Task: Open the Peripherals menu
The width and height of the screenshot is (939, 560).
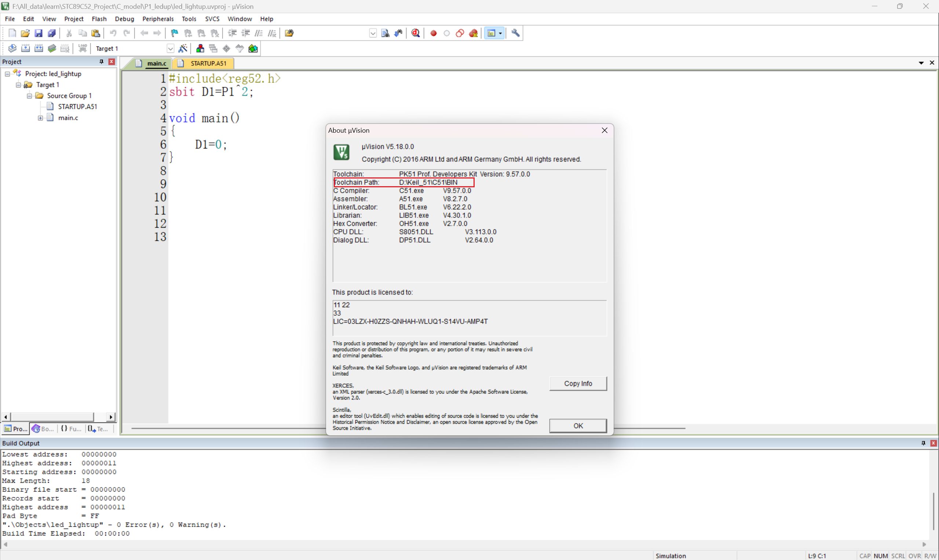Action: 157,19
